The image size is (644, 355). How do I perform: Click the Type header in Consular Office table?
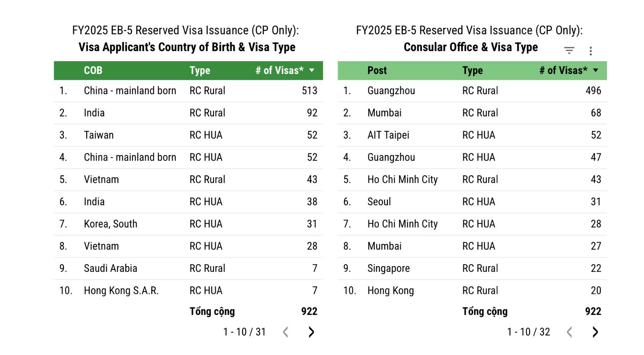[472, 71]
